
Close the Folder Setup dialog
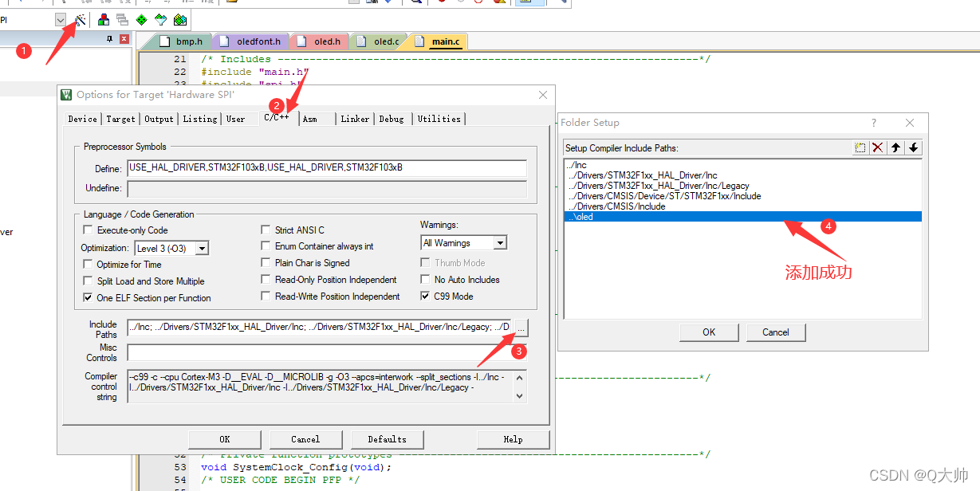pyautogui.click(x=910, y=123)
